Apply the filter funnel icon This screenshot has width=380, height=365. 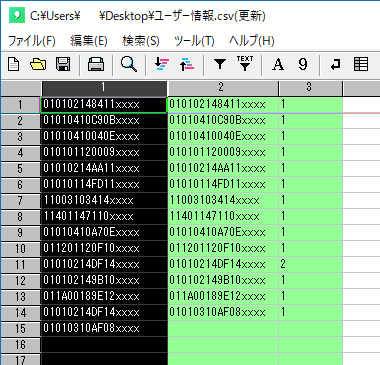coord(220,64)
